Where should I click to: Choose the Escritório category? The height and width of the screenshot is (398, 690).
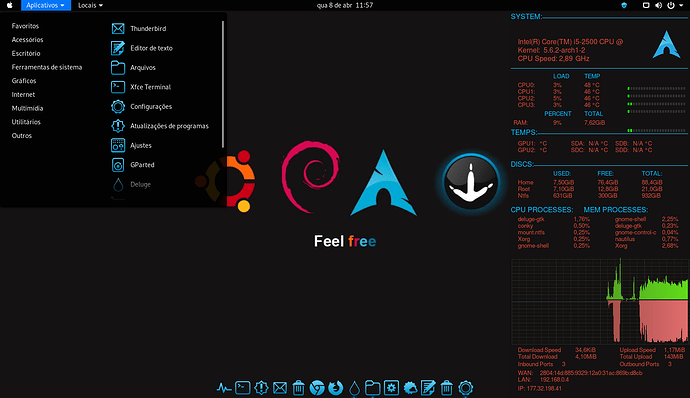[x=26, y=53]
